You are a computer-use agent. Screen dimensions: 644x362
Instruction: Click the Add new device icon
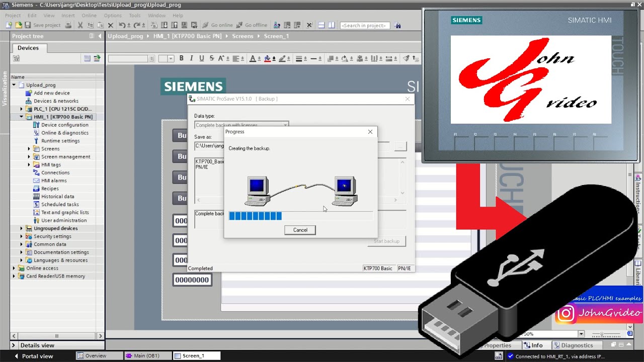29,93
